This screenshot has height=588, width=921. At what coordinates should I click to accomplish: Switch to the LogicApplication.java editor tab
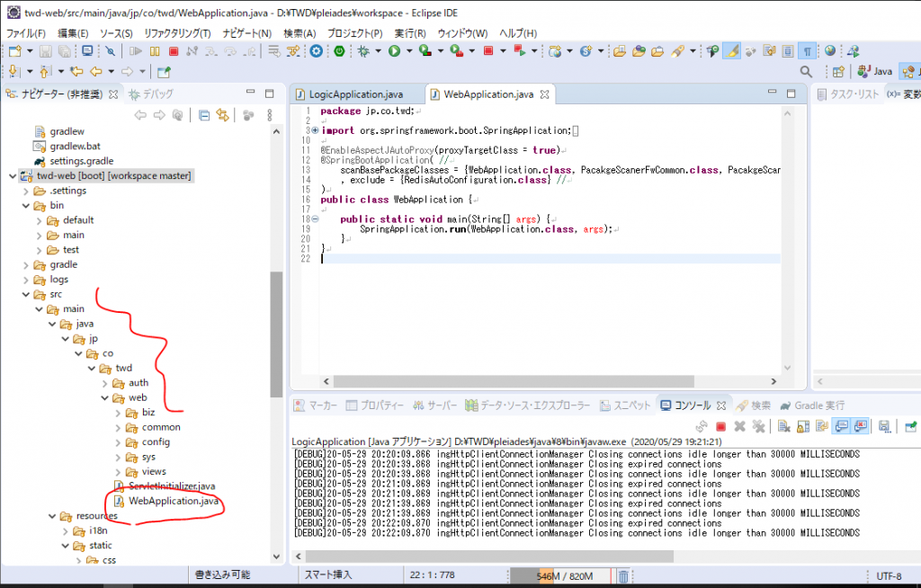[355, 94]
